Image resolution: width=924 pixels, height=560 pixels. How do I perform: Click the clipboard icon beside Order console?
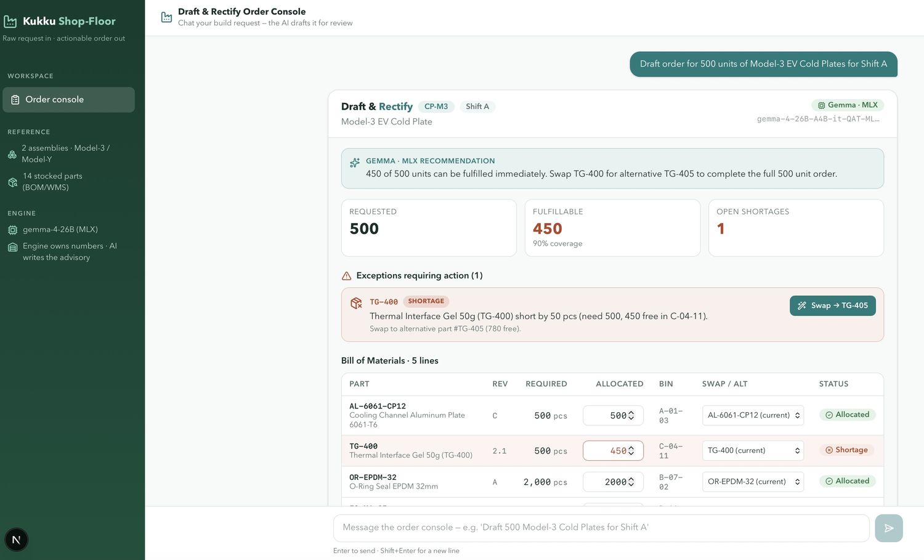coord(15,100)
